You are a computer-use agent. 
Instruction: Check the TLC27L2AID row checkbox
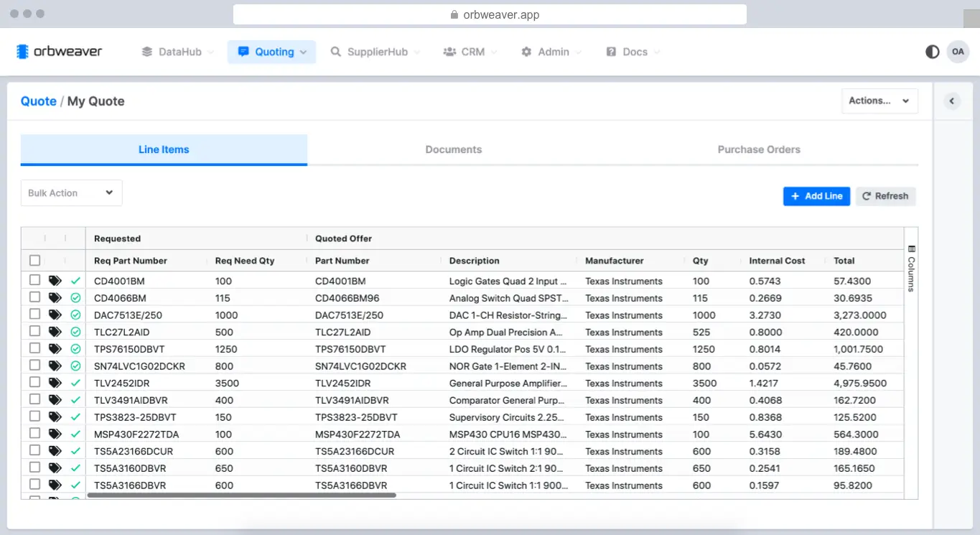[34, 331]
